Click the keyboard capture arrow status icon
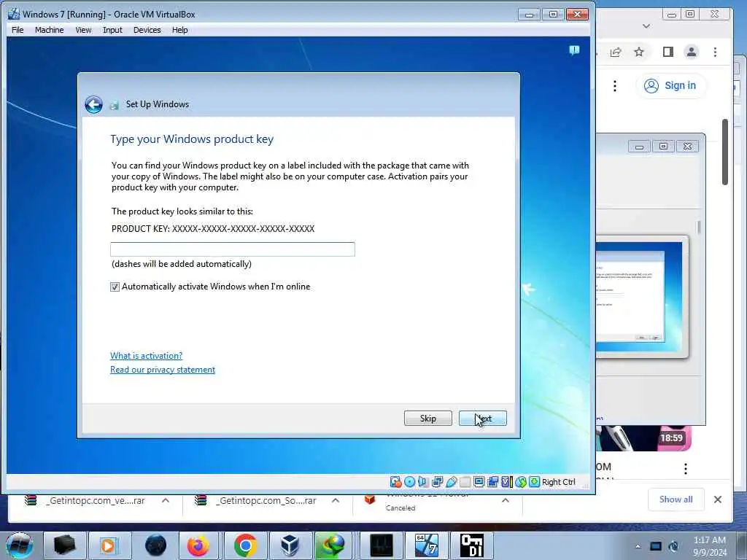Screen dimensions: 747x560 [535, 482]
